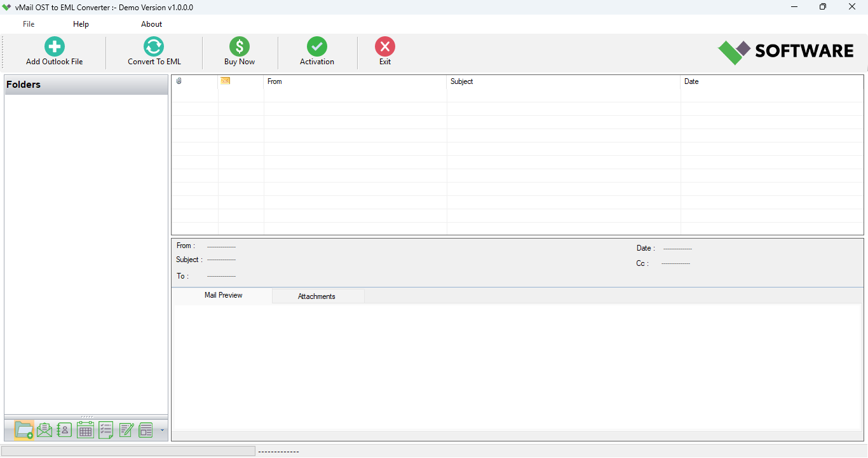Select the Contacts address book icon
This screenshot has width=868, height=458.
[x=64, y=429]
